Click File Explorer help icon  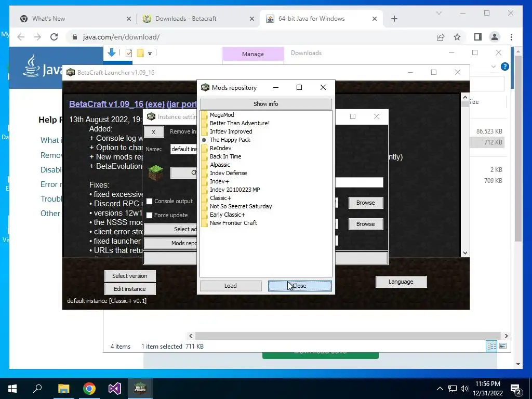(x=505, y=66)
